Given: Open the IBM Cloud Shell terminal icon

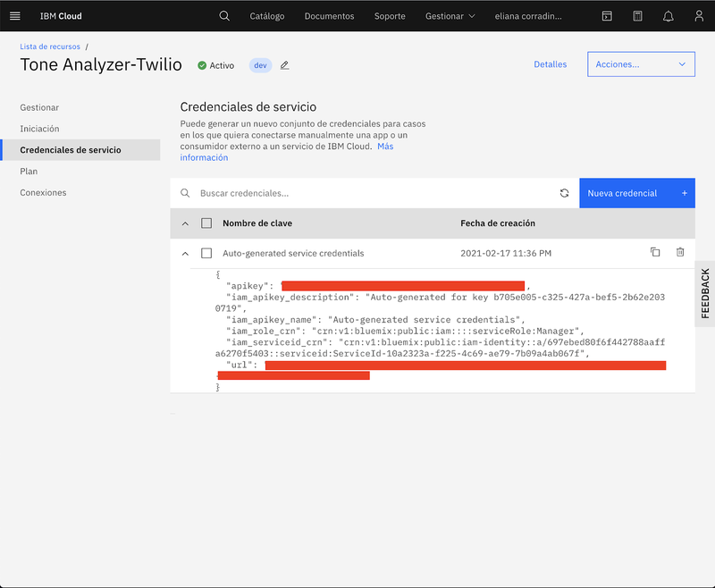Looking at the screenshot, I should click(606, 15).
